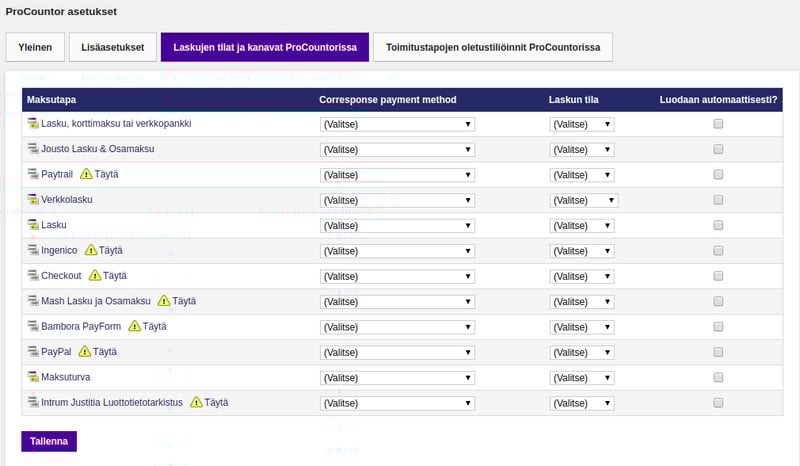
Task: Tick the automatic checkbox for PayPal row
Action: click(718, 352)
